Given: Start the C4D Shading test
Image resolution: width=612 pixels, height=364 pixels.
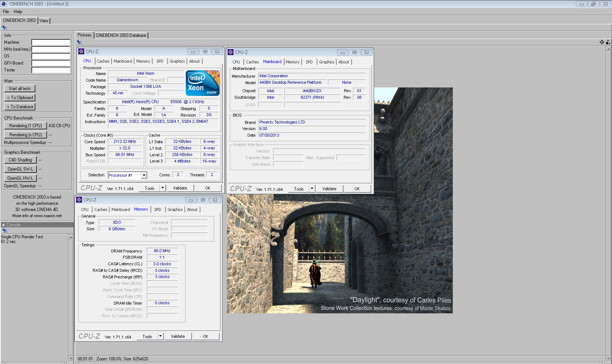Looking at the screenshot, I should 20,160.
